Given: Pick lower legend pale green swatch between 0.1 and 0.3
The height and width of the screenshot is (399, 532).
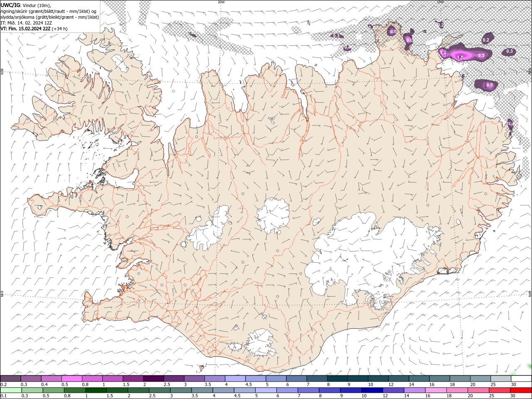Looking at the screenshot, I should tap(11, 390).
